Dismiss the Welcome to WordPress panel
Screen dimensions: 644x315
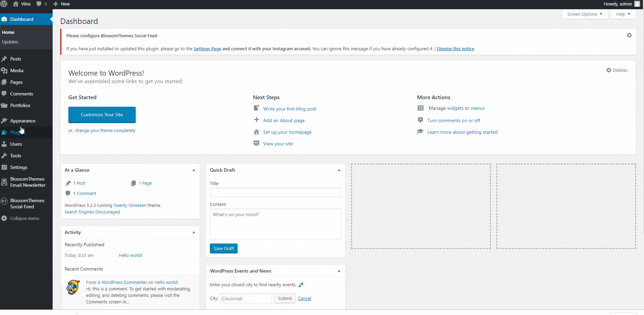point(617,70)
